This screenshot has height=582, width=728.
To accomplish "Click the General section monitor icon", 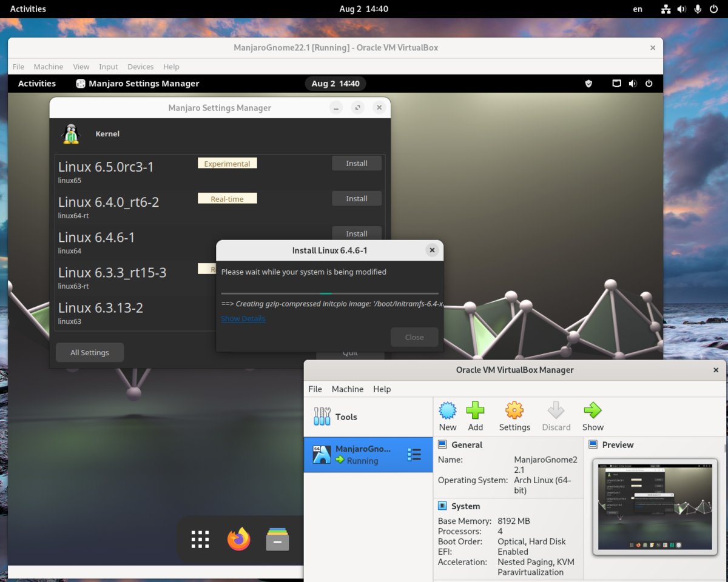I will point(443,444).
